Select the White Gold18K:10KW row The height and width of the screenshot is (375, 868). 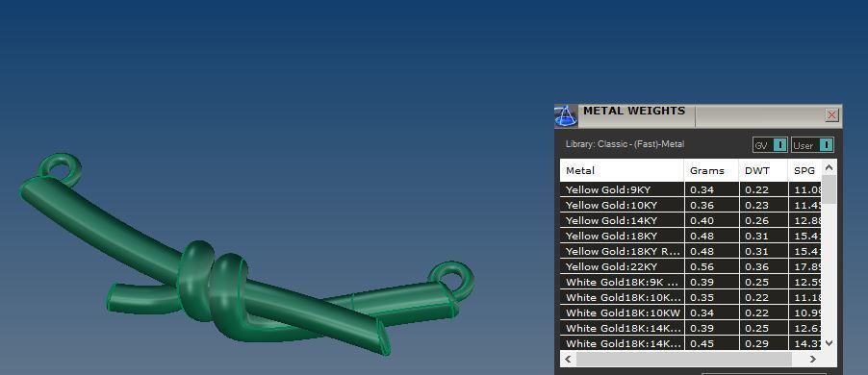click(691, 312)
